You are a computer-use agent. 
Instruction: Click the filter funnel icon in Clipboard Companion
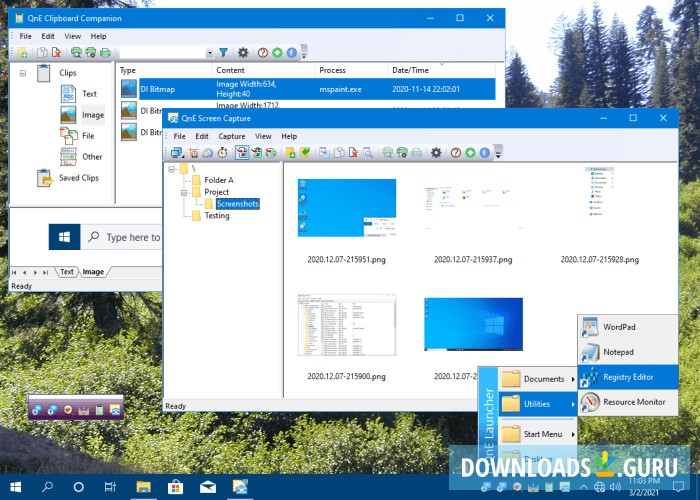pyautogui.click(x=224, y=52)
